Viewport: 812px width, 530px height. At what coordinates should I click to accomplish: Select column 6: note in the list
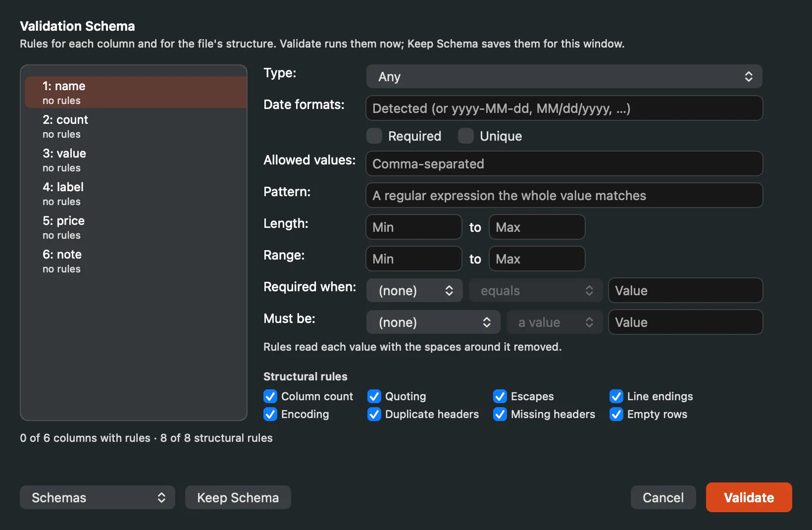(136, 261)
